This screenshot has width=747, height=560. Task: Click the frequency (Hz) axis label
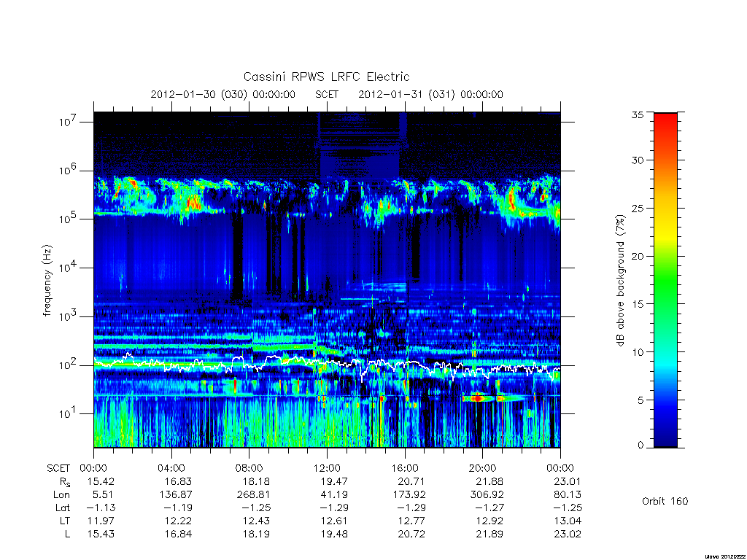[x=47, y=281]
